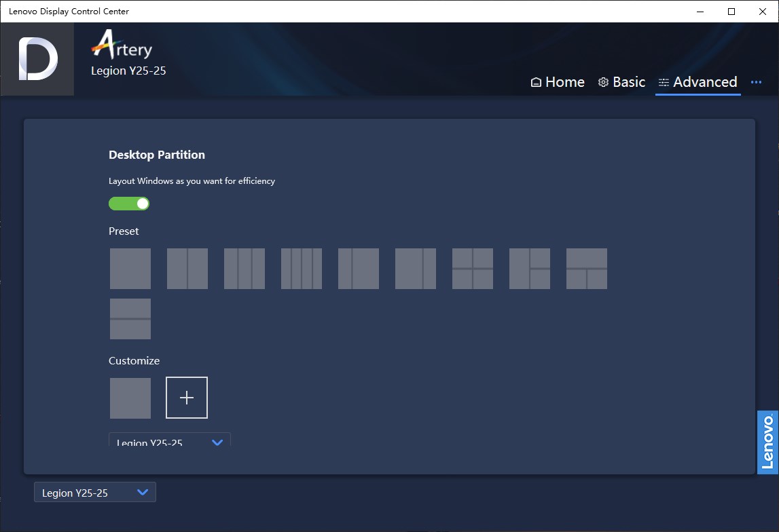
Task: Select the 2x2 grid preset layout
Action: (473, 269)
